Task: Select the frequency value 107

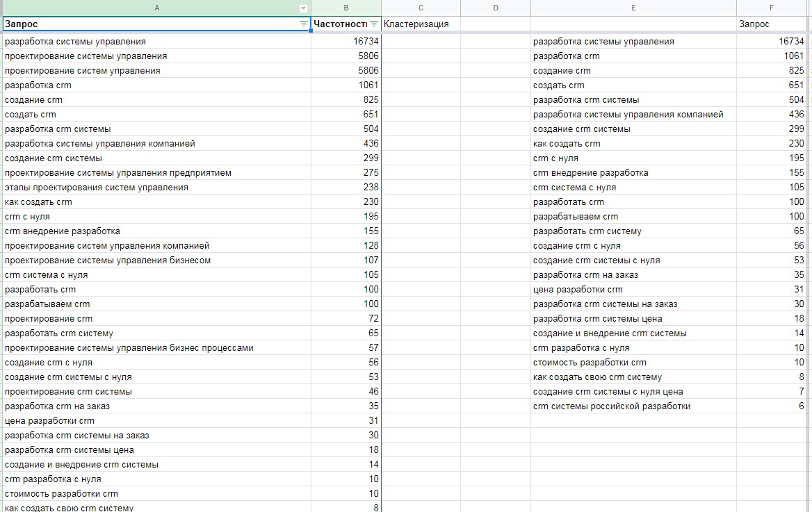Action: click(x=346, y=260)
